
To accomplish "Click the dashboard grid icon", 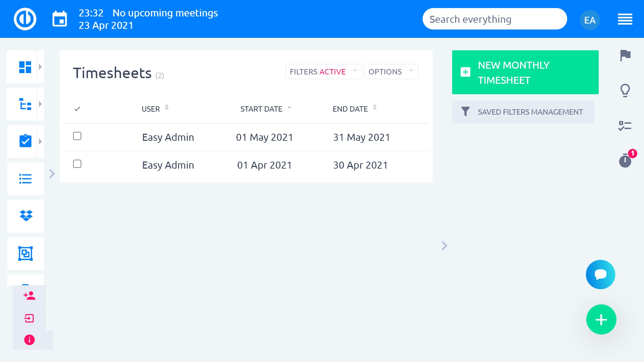I will (x=25, y=67).
